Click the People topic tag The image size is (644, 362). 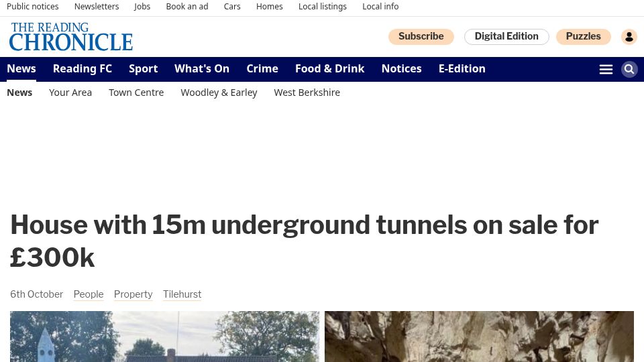coord(89,294)
